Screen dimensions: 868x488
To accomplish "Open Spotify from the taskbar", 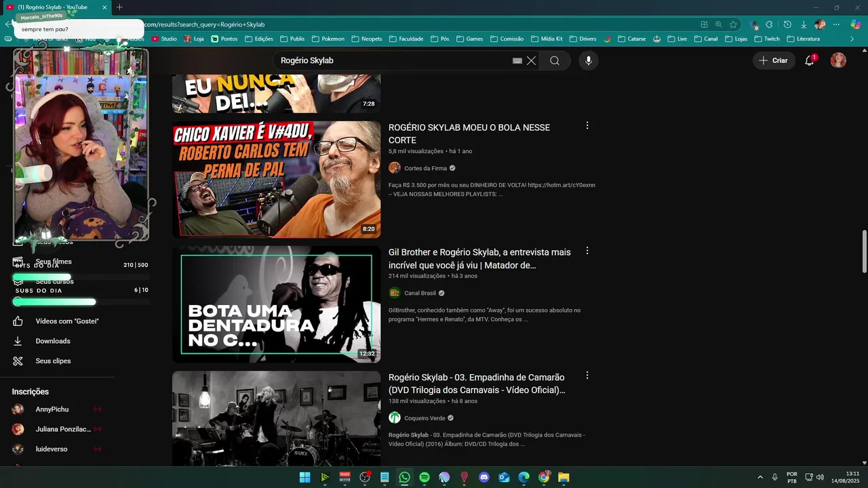I will click(x=425, y=477).
